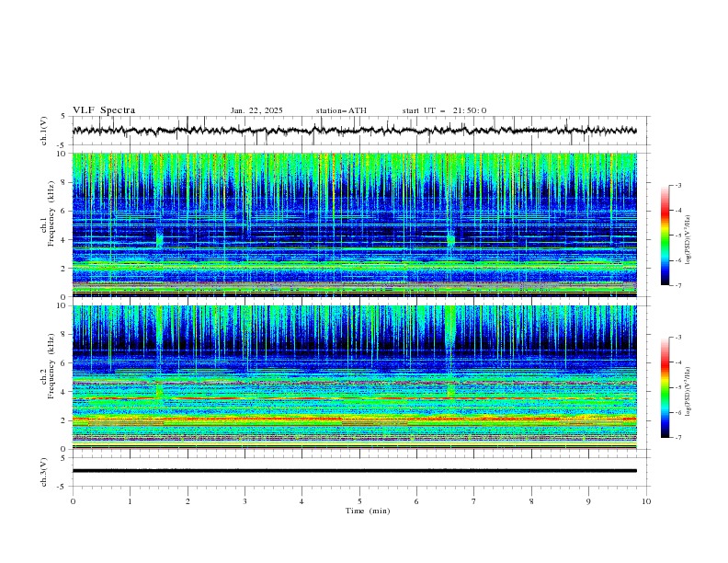Click the "5" tick on ch.3(V) axis
The width and height of the screenshot is (728, 563).
63,457
